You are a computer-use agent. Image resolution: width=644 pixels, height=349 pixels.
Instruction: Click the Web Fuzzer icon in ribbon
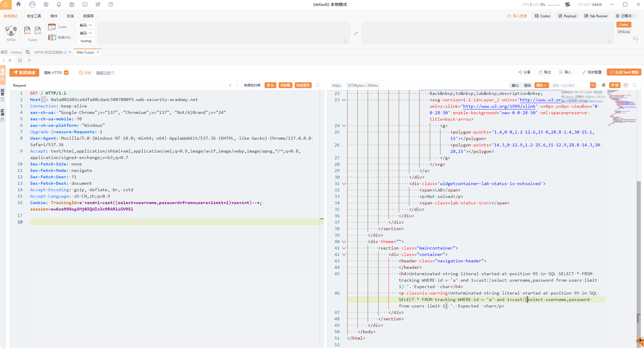coord(27,30)
